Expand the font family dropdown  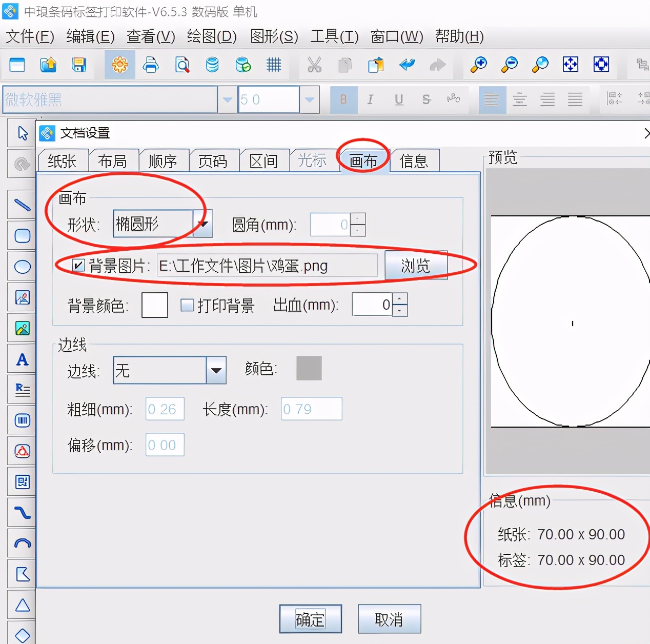point(227,99)
